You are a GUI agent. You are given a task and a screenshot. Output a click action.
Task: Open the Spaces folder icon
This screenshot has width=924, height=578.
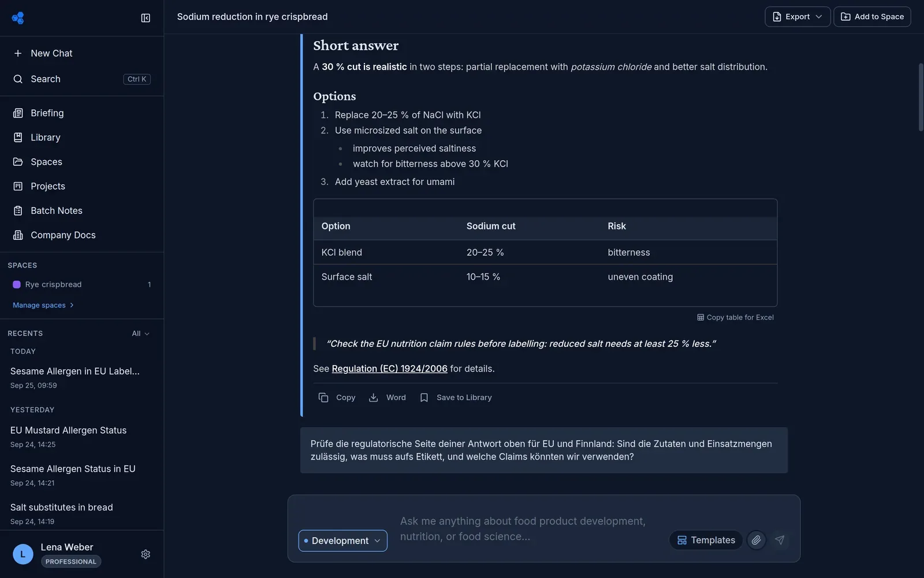pos(18,162)
